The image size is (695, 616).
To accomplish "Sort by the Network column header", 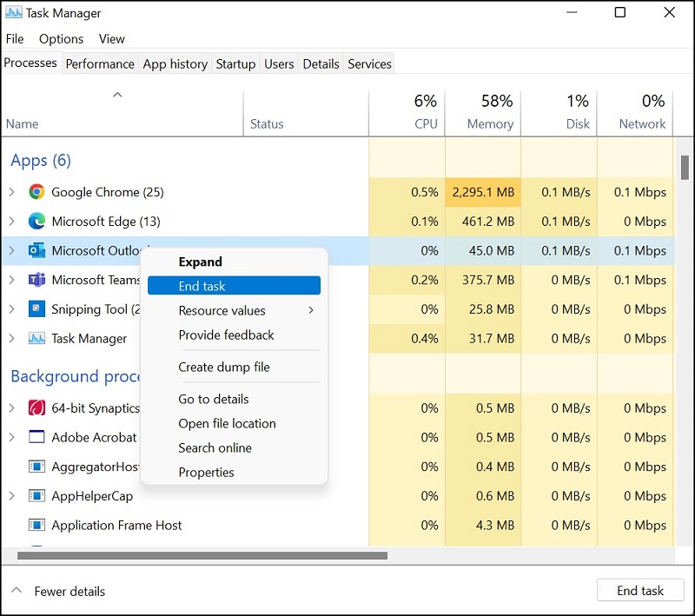I will coord(635,113).
